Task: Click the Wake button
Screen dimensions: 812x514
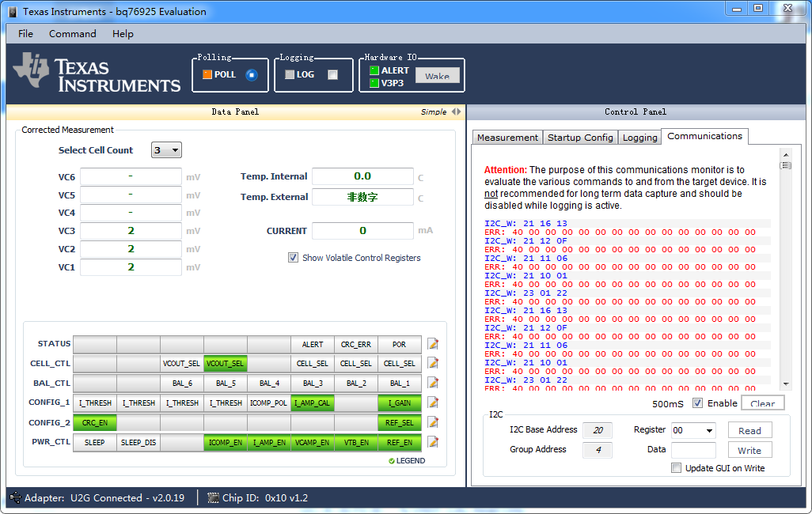Action: [437, 76]
